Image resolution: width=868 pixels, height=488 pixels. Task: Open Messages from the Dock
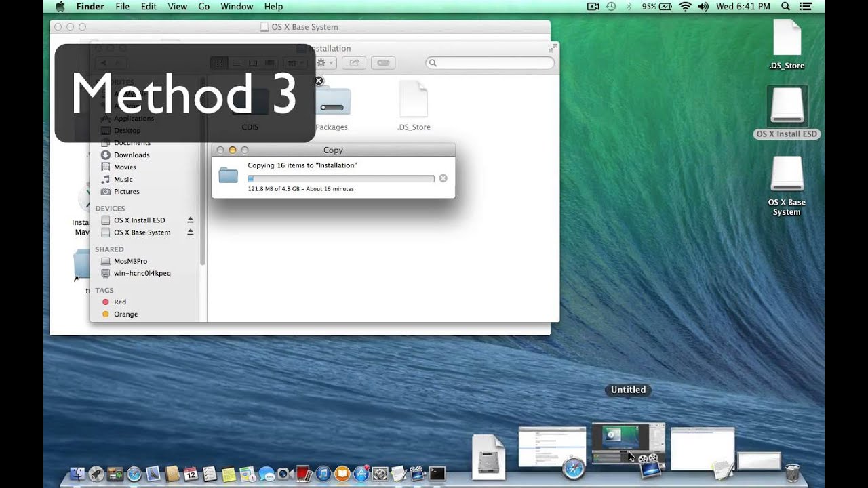pos(266,474)
